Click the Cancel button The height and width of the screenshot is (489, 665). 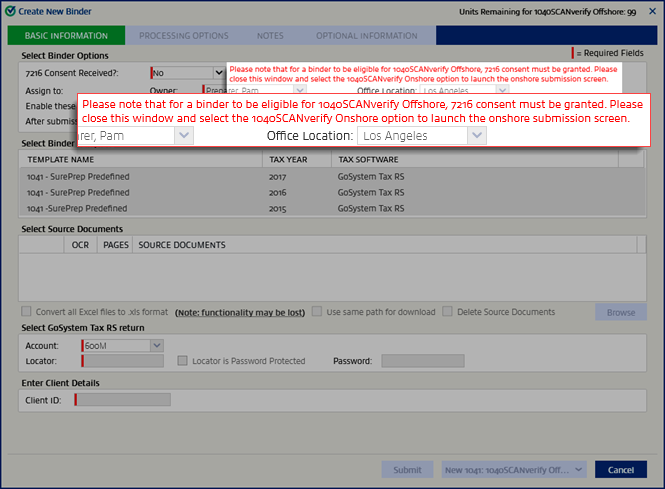pos(627,469)
